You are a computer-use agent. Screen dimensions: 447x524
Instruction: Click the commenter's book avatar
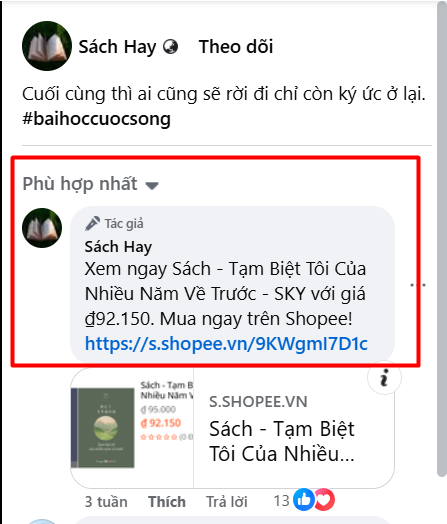coord(42,228)
